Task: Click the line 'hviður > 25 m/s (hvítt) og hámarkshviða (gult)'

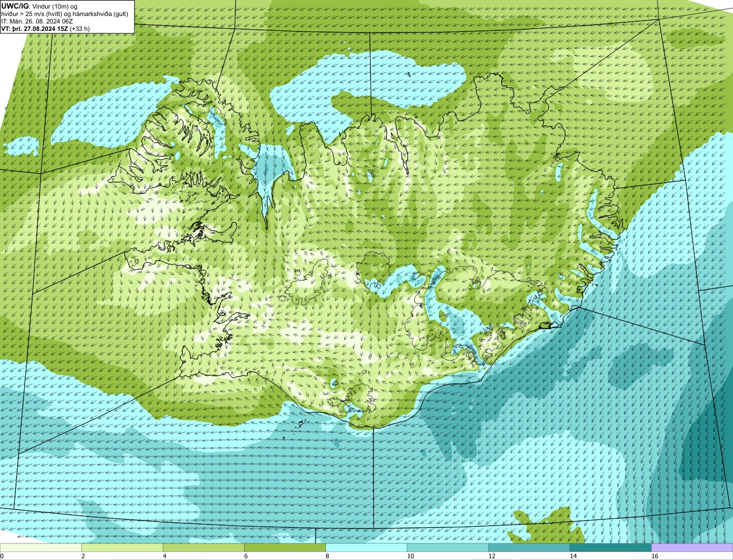Action: [x=65, y=14]
